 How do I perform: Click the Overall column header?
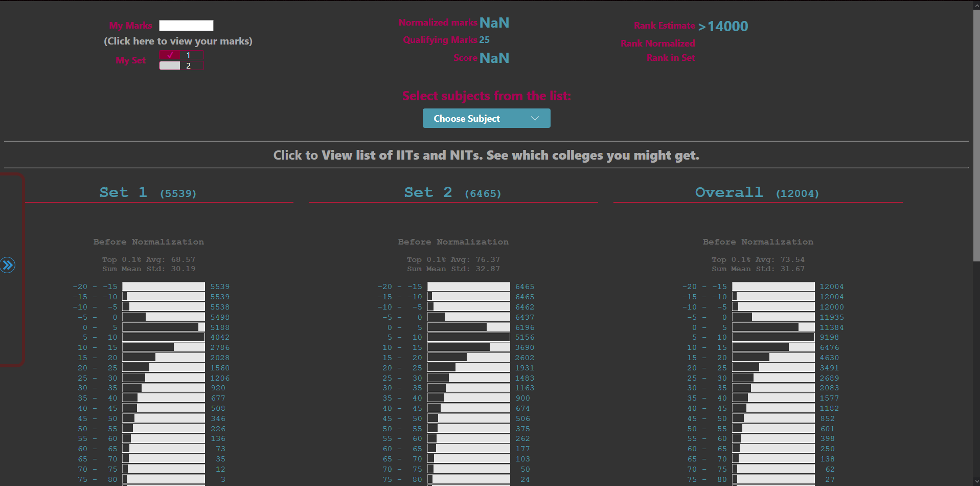coord(729,192)
